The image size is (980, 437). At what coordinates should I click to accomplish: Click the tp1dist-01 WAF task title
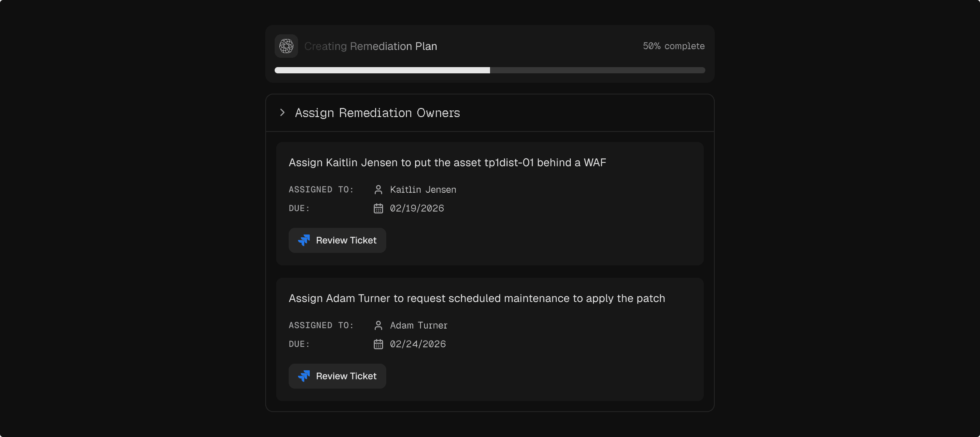click(447, 163)
